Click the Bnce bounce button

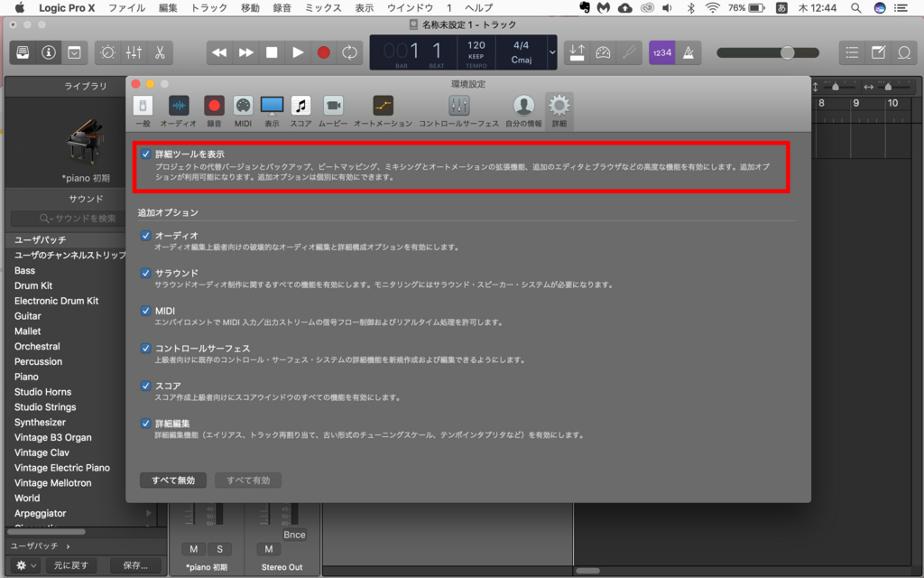[294, 535]
